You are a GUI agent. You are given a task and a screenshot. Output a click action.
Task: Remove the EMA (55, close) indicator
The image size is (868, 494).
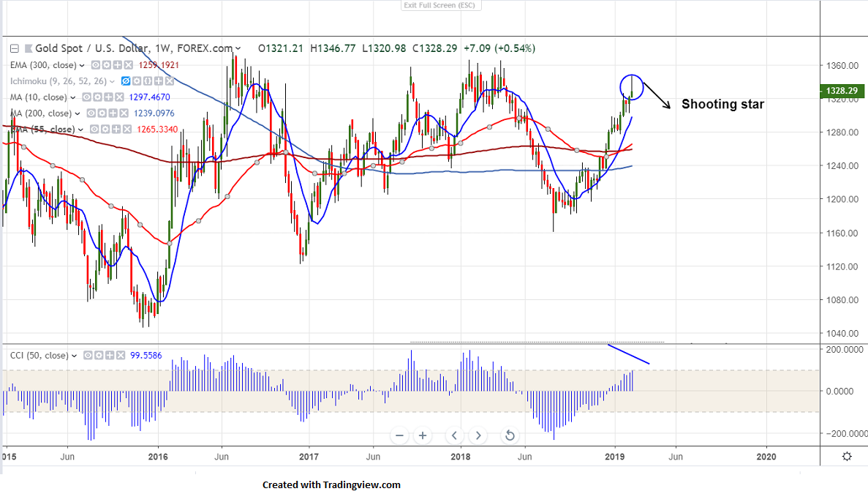click(127, 130)
